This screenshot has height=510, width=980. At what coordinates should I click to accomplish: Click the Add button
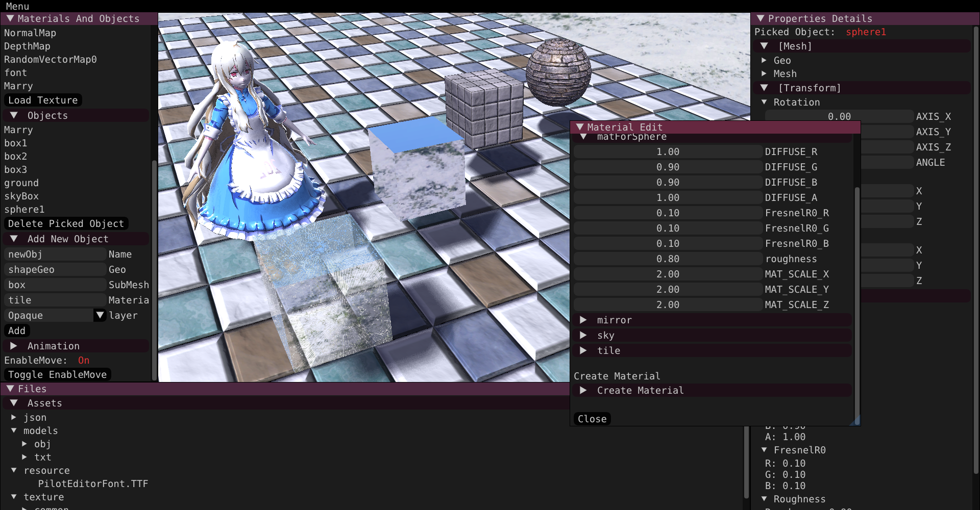coord(17,330)
